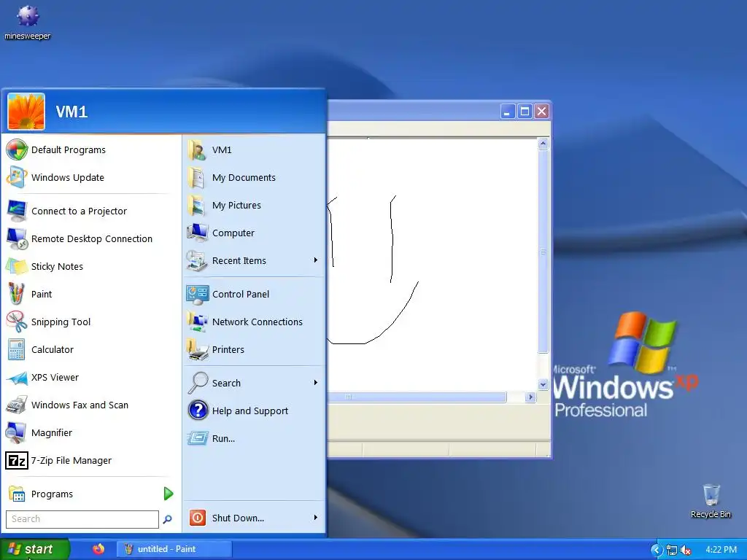This screenshot has height=560, width=747.
Task: Click the Paint horizontal scrollbar thumb
Action: click(417, 397)
